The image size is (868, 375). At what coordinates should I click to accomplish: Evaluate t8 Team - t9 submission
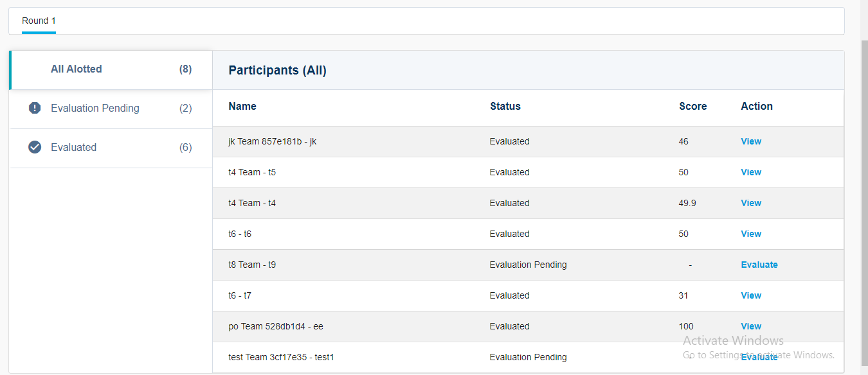pyautogui.click(x=759, y=265)
